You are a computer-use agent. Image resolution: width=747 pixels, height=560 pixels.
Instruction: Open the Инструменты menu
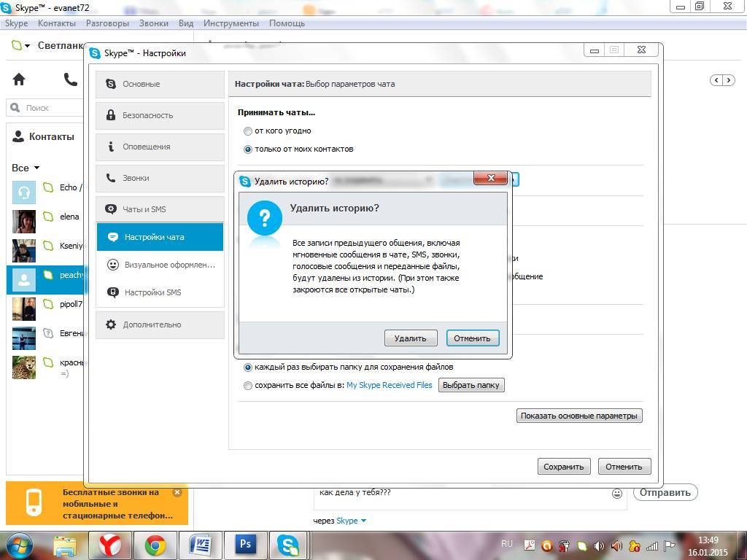[x=231, y=23]
